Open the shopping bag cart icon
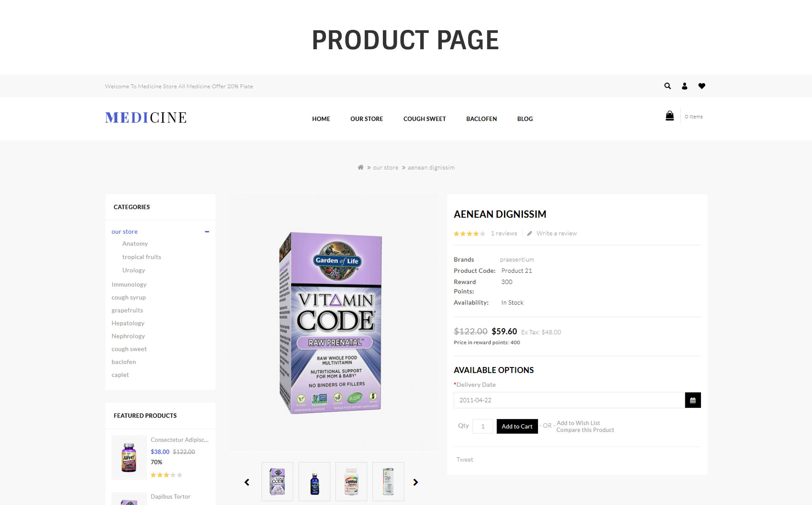The image size is (812, 505). click(x=669, y=116)
